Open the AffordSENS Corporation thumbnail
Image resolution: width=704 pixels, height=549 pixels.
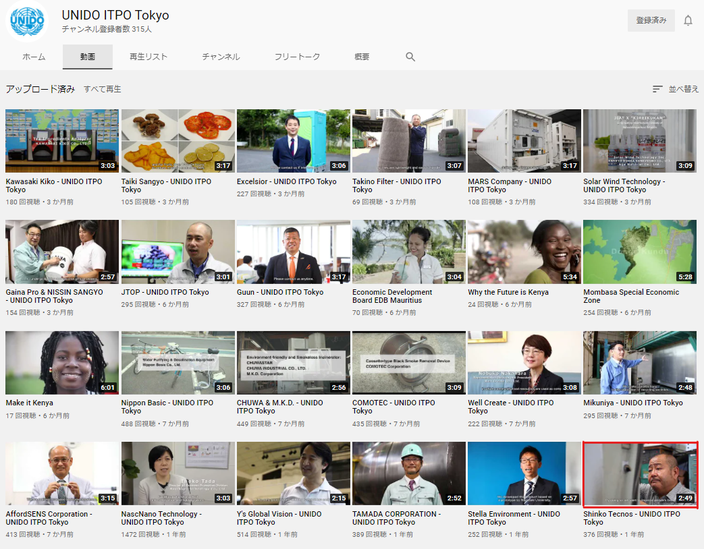pyautogui.click(x=62, y=474)
